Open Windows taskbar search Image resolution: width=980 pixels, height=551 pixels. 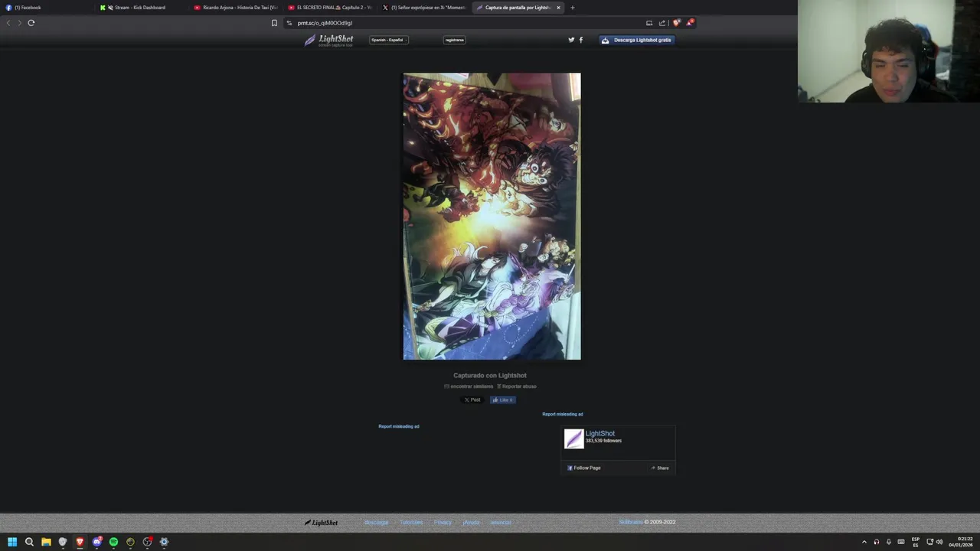click(x=29, y=542)
